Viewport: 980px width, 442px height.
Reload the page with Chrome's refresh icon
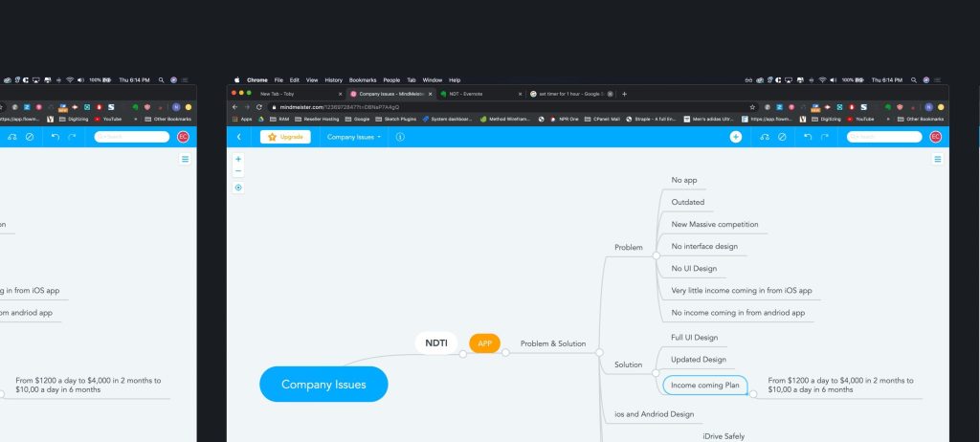259,107
